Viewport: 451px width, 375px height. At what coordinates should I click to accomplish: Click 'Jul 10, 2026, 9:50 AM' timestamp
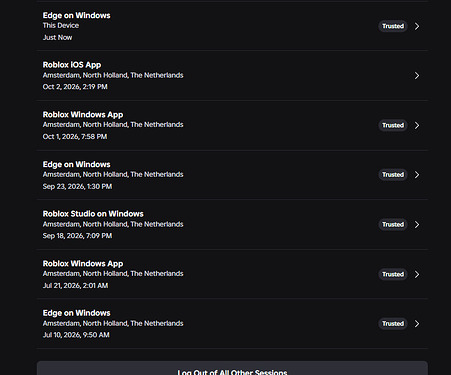tap(76, 335)
